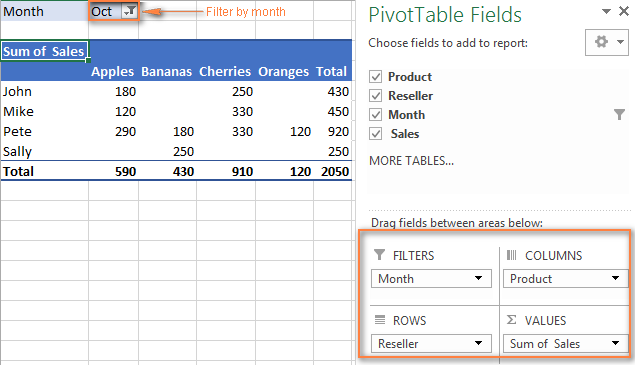Click the Bananas column header
Image resolution: width=635 pixels, height=365 pixels.
click(x=166, y=71)
